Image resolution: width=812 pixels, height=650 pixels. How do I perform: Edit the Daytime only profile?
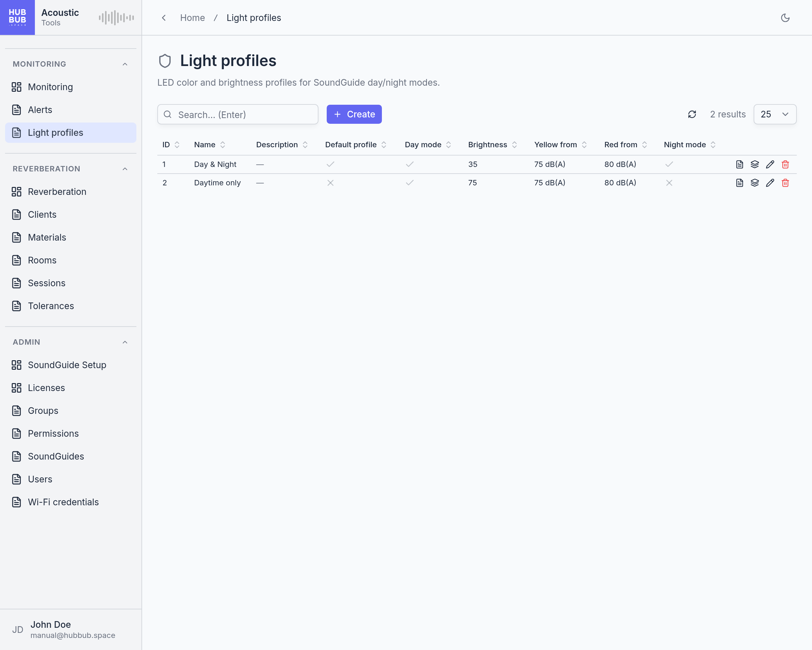coord(770,183)
